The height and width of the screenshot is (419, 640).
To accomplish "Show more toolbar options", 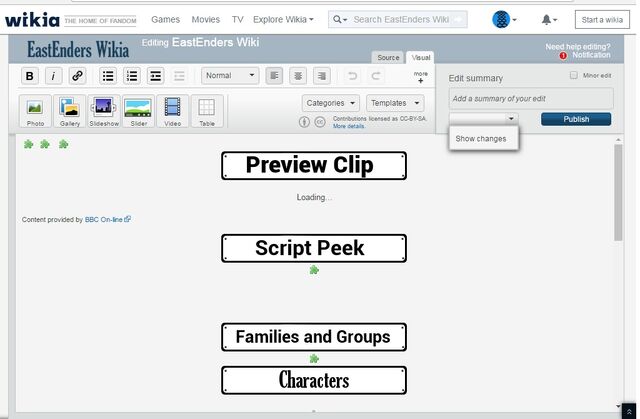I will [x=420, y=77].
